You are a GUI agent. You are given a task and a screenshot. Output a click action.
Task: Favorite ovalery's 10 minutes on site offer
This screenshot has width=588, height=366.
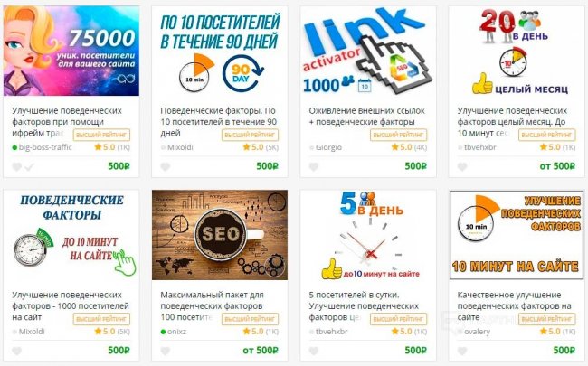(462, 351)
